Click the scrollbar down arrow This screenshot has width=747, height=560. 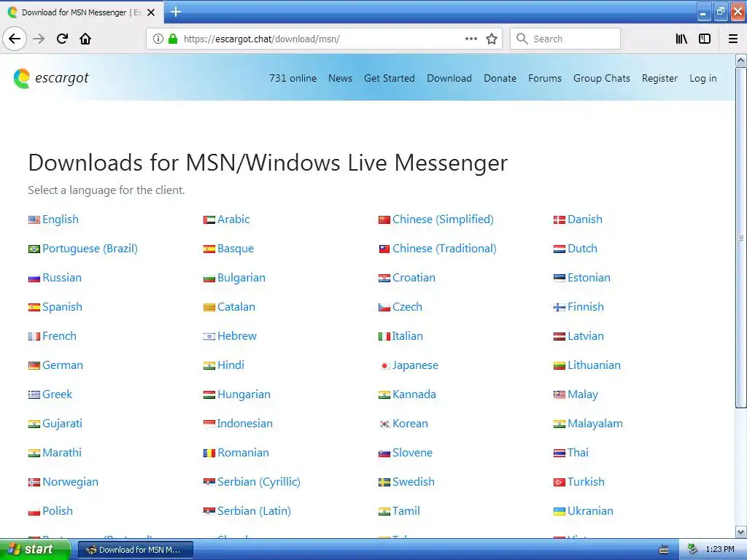point(740,532)
